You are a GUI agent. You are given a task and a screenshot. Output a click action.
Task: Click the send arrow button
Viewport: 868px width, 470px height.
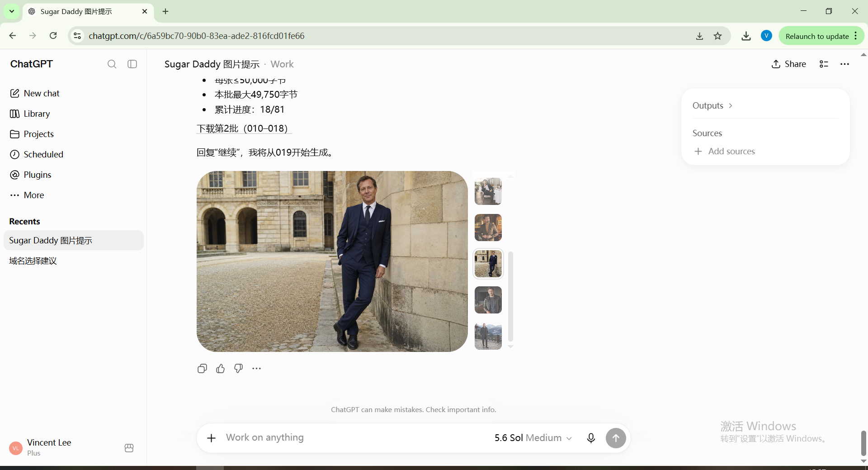click(x=616, y=438)
